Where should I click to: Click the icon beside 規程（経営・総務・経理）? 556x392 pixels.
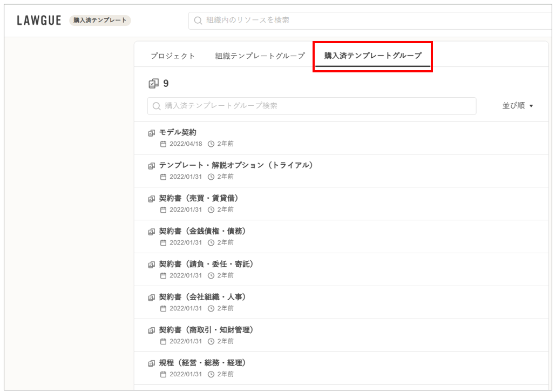pos(152,363)
